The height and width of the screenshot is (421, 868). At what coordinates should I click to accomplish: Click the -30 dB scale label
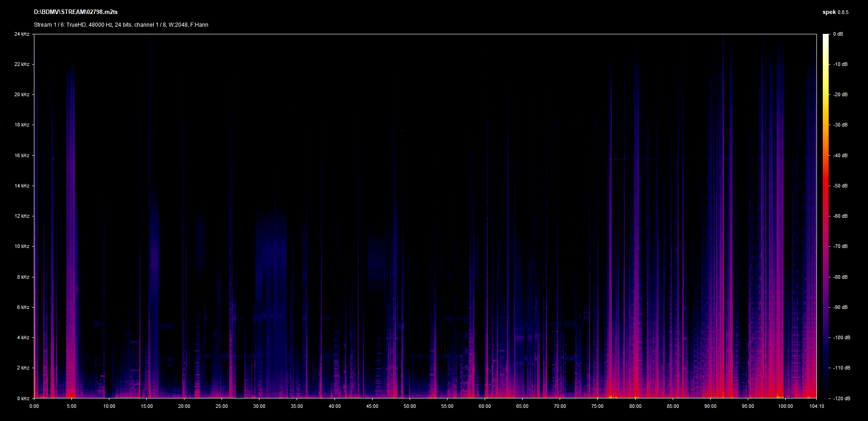840,125
